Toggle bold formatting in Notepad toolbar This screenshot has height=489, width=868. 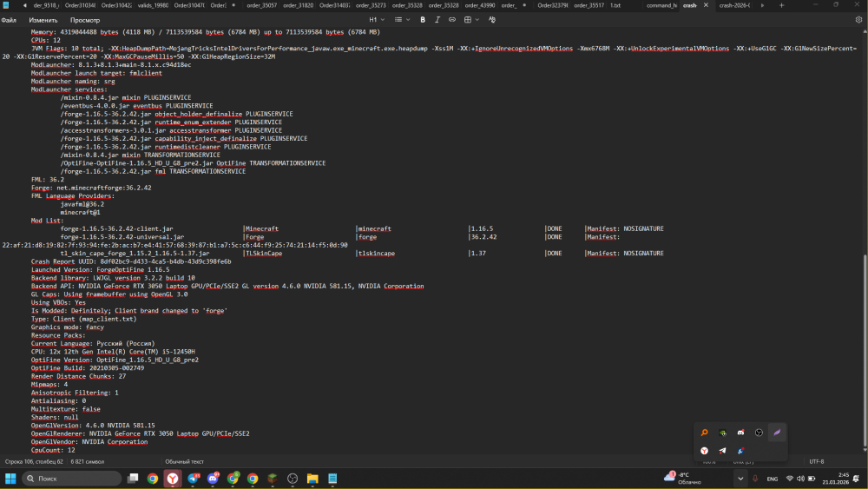pyautogui.click(x=423, y=19)
